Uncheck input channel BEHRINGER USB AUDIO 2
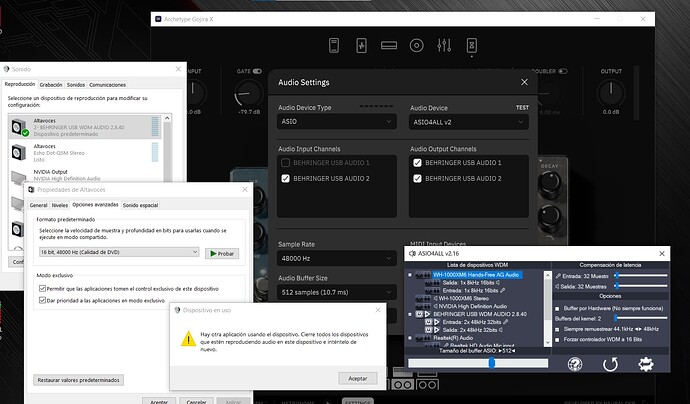Image resolution: width=690 pixels, height=404 pixels. 285,178
